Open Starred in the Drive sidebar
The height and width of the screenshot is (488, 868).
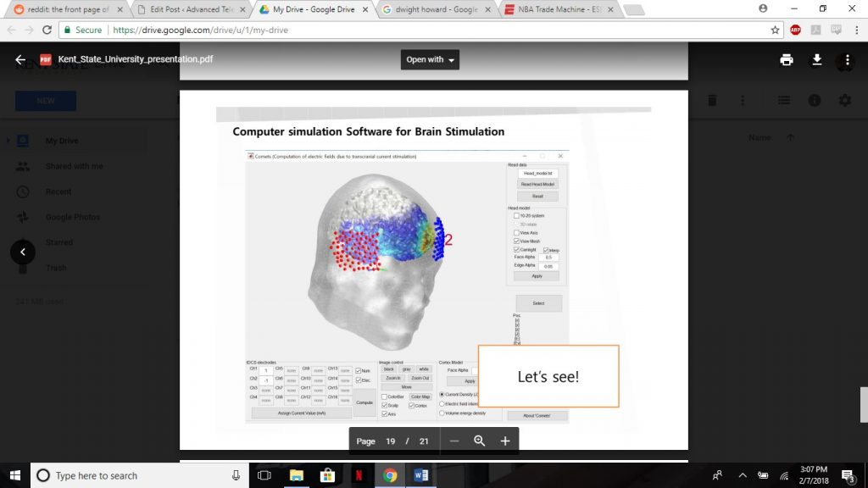pyautogui.click(x=59, y=242)
